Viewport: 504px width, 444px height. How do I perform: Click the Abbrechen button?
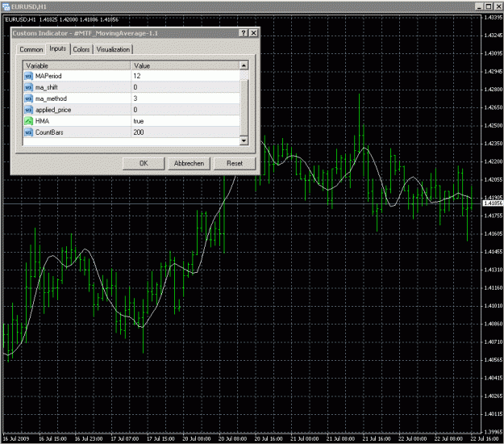(189, 163)
